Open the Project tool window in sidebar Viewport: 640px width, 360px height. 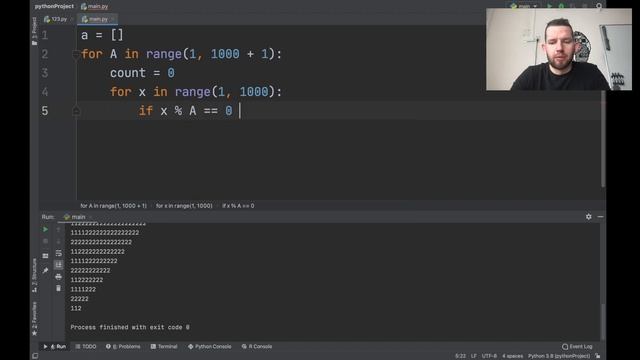(34, 31)
